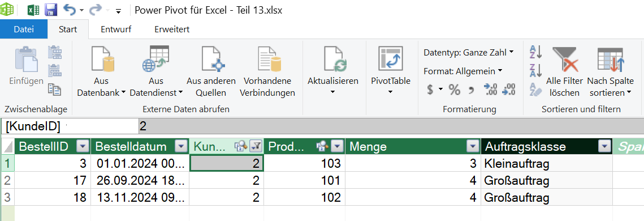Click BestellID cell with value 17
Viewport: 644px width, 221px height.
point(53,180)
